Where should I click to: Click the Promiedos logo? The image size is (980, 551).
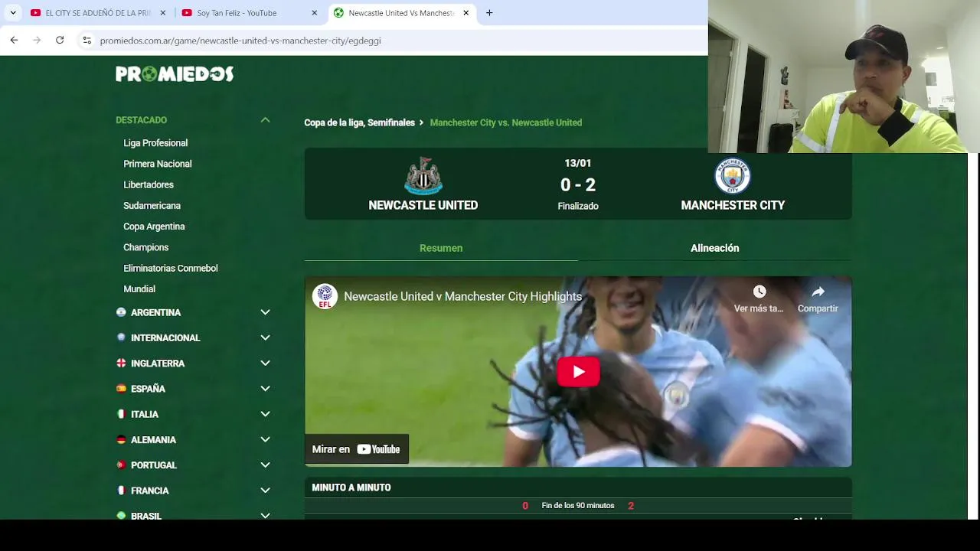pyautogui.click(x=175, y=73)
